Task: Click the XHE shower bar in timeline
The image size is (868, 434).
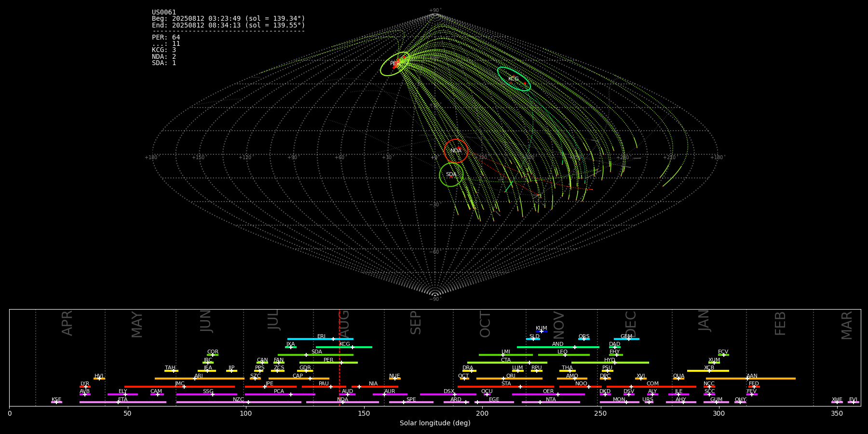Action: [x=837, y=402]
